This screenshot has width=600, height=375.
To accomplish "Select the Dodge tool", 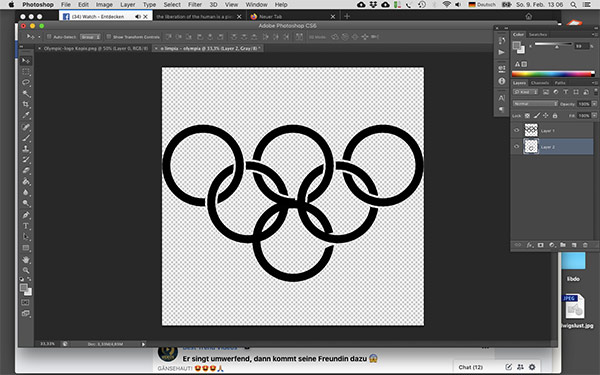I will point(26,203).
